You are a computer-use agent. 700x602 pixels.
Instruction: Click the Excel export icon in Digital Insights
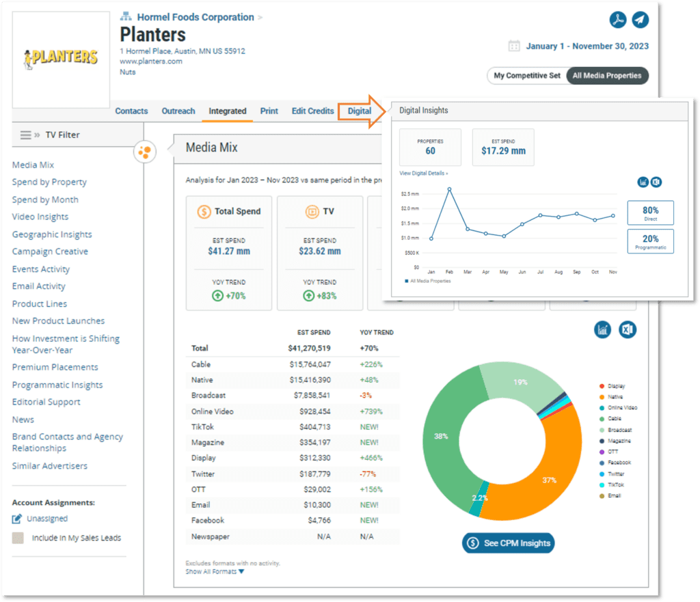click(x=656, y=182)
